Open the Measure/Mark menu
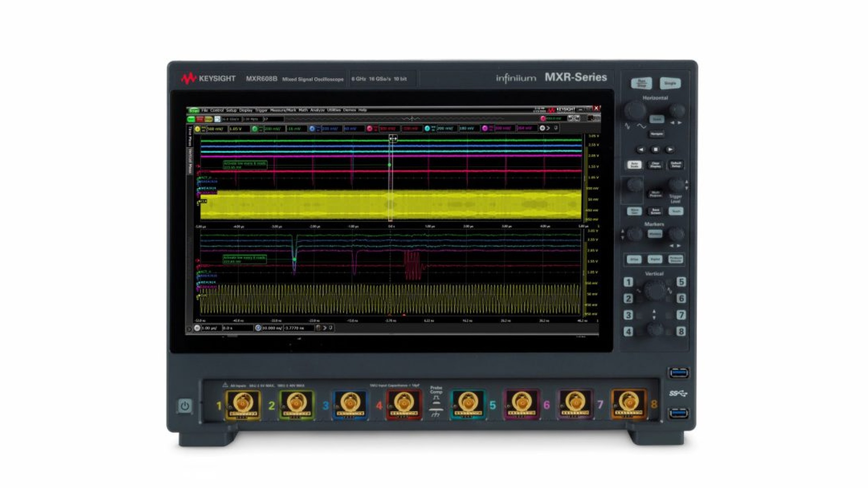This screenshot has width=868, height=488. tap(283, 110)
